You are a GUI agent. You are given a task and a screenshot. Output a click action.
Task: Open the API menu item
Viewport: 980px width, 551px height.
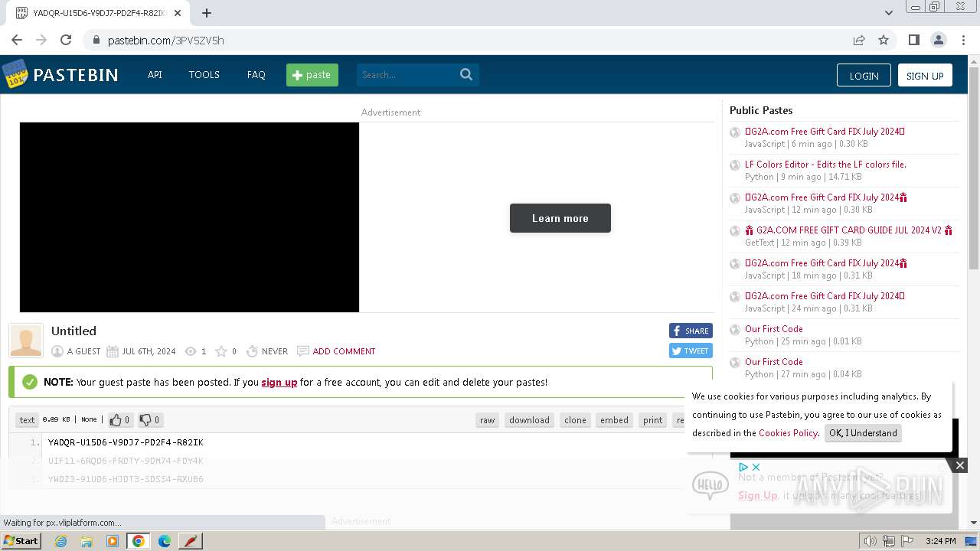155,75
